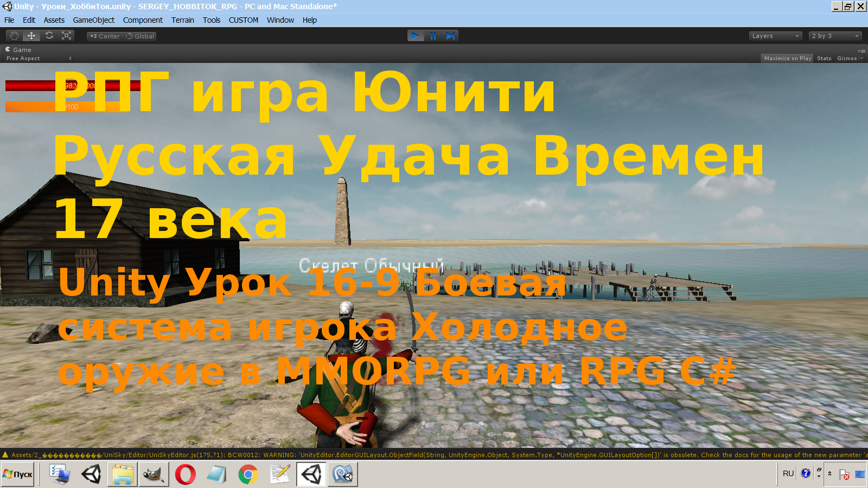Open the document-with-pencil editor taskbar icon
The height and width of the screenshot is (488, 868).
(x=279, y=474)
